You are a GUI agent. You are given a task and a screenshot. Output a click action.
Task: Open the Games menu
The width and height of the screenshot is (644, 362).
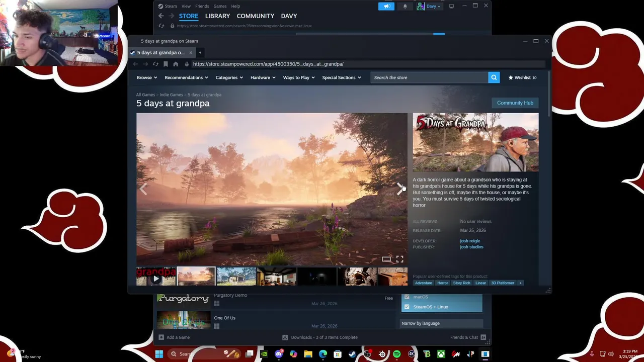(x=220, y=6)
